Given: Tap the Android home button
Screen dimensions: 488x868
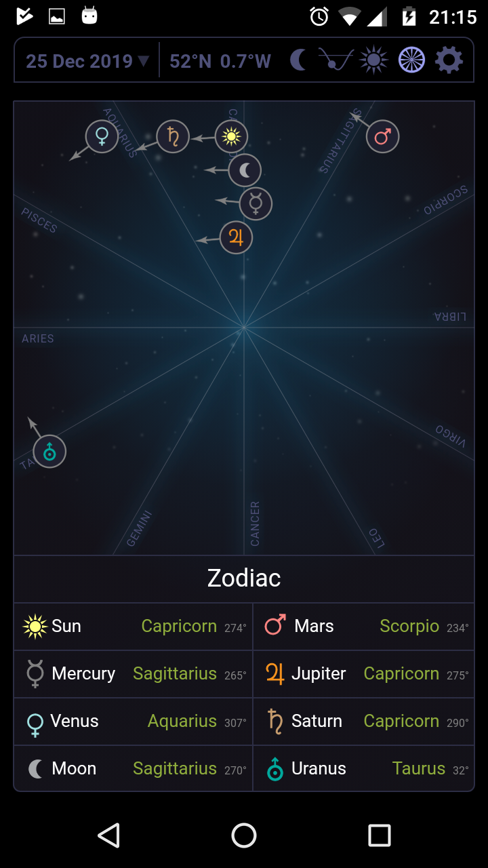Looking at the screenshot, I should click(x=244, y=835).
